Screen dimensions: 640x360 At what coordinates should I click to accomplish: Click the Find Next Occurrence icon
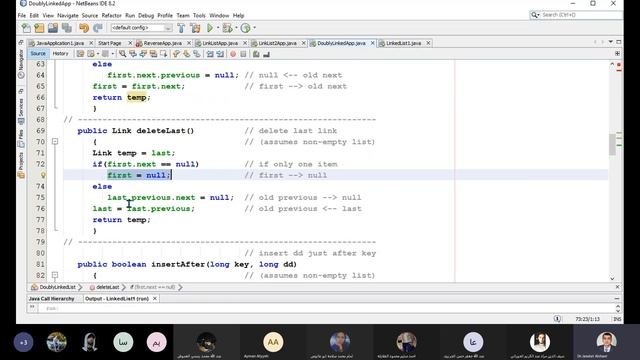point(143,54)
